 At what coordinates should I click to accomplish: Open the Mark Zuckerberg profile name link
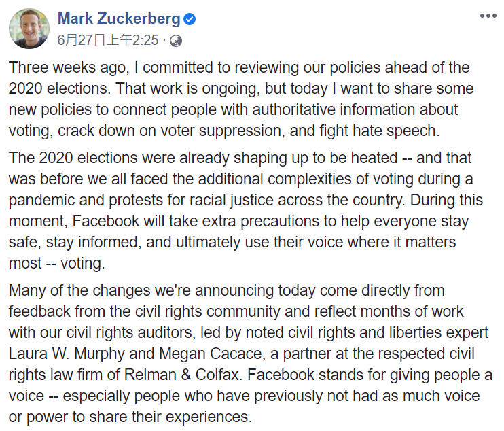pos(119,18)
